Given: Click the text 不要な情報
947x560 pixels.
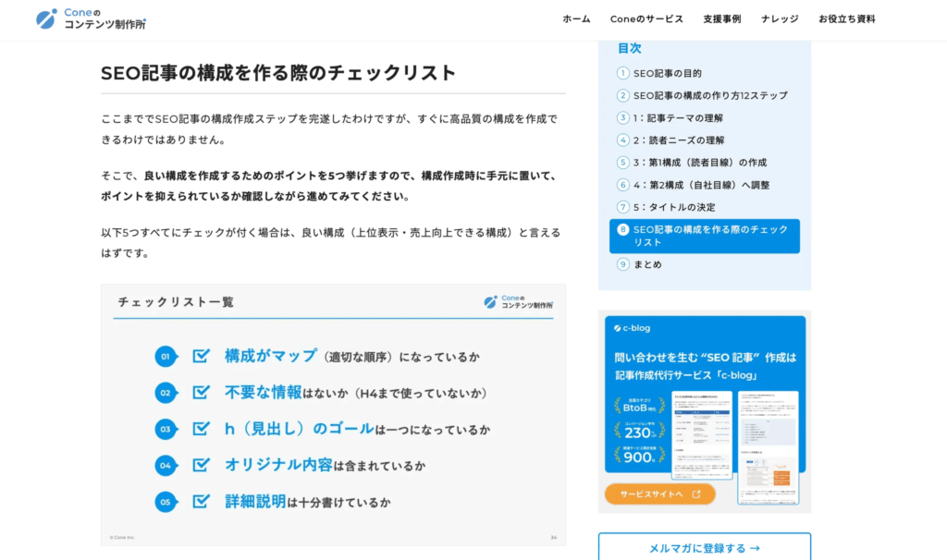Looking at the screenshot, I should (264, 392).
